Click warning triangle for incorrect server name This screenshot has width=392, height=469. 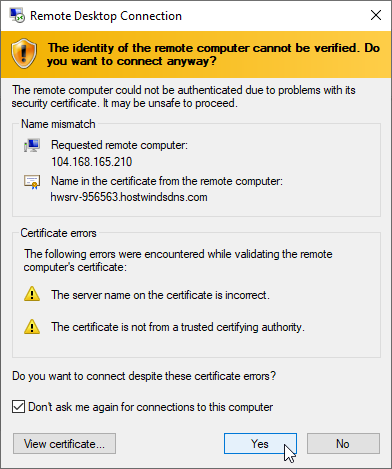tap(32, 294)
